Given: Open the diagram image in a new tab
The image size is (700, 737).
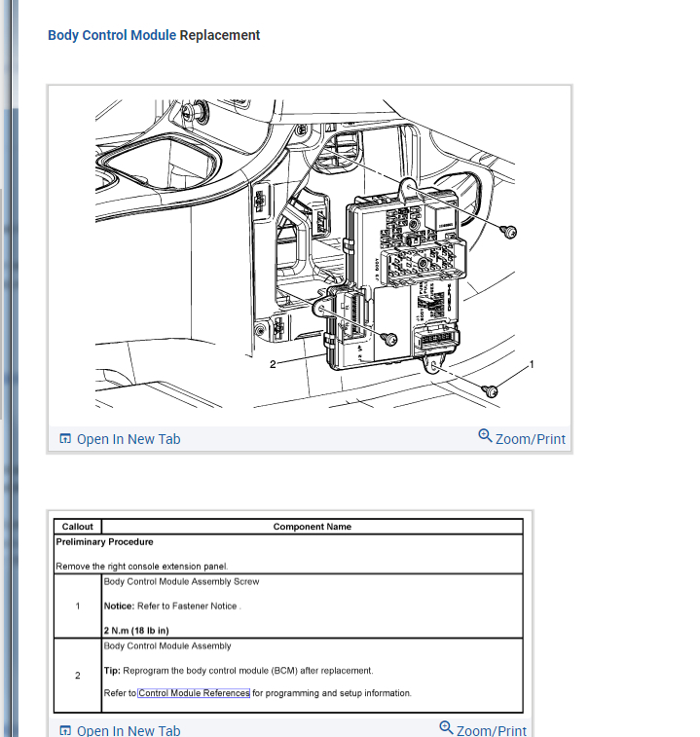Looking at the screenshot, I should point(129,439).
